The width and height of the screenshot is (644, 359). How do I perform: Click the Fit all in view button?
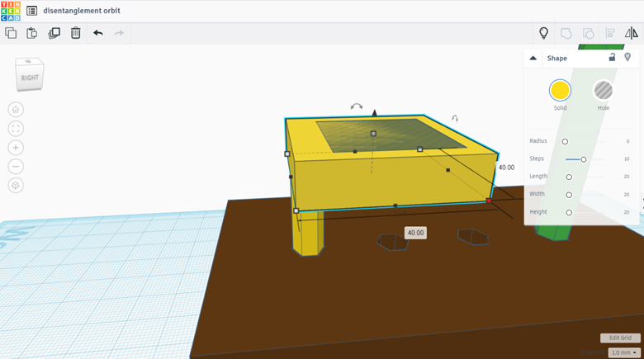16,129
